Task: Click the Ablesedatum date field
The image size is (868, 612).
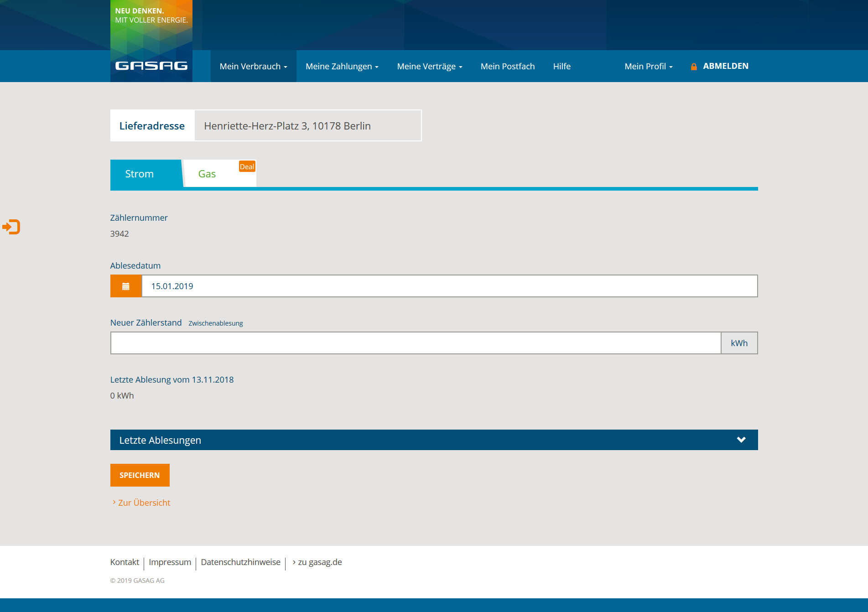Action: (449, 286)
